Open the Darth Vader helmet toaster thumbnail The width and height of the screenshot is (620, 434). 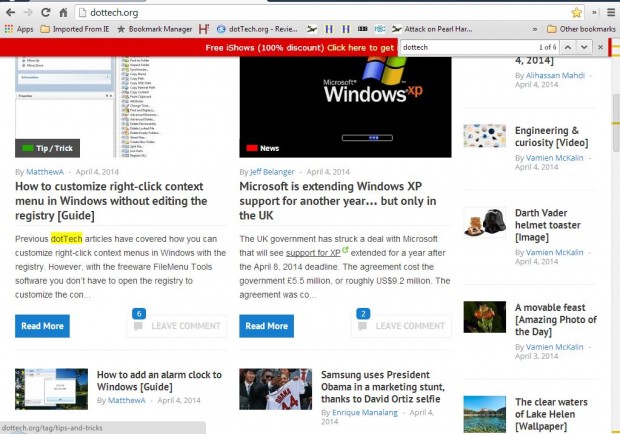click(x=484, y=222)
